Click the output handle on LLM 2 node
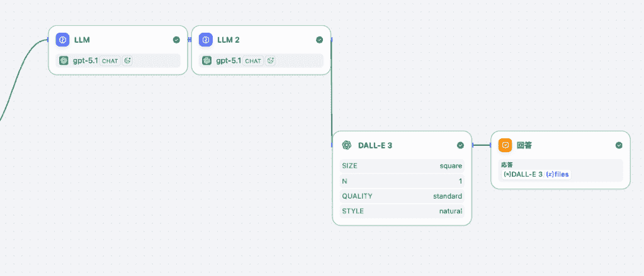The width and height of the screenshot is (644, 276). [x=331, y=40]
